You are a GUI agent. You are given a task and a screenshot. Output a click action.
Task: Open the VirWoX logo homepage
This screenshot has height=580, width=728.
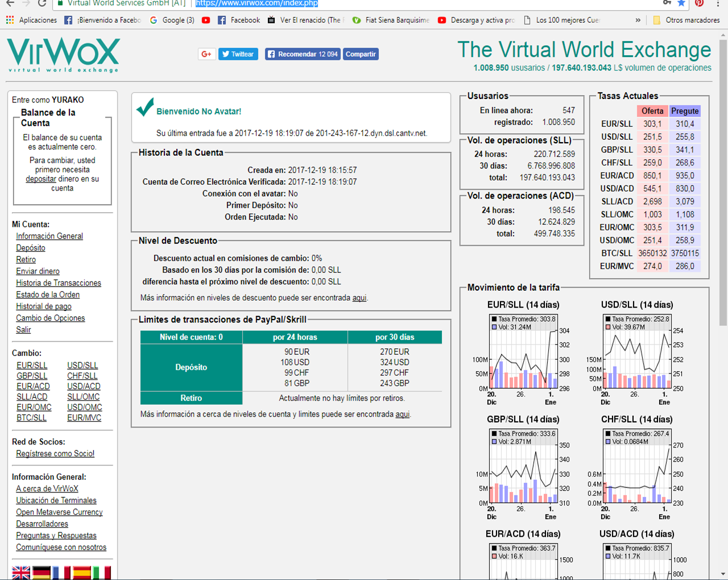click(63, 56)
